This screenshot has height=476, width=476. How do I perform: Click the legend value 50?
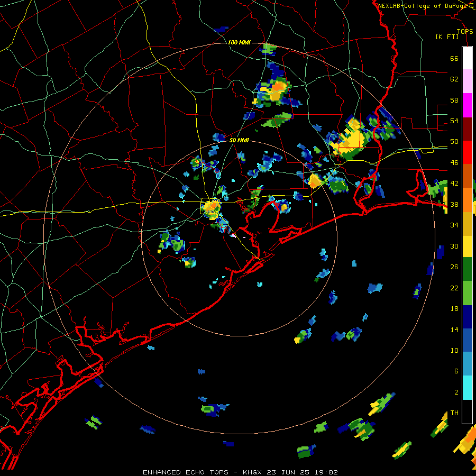(454, 142)
